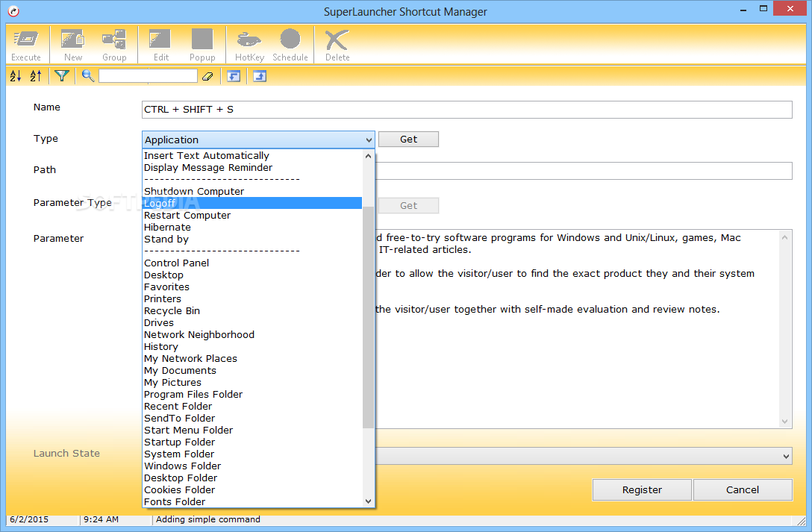The width and height of the screenshot is (812, 532).
Task: Sort ascending with the A-Z icon
Action: (16, 76)
